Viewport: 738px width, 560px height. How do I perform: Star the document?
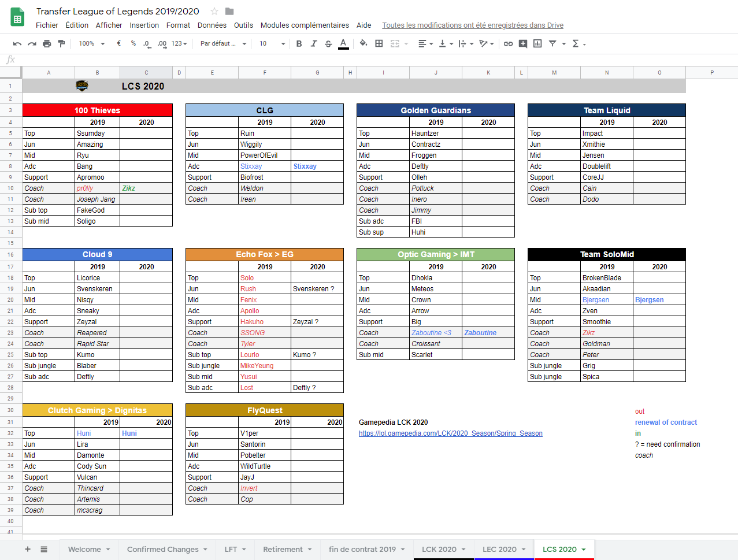[214, 12]
